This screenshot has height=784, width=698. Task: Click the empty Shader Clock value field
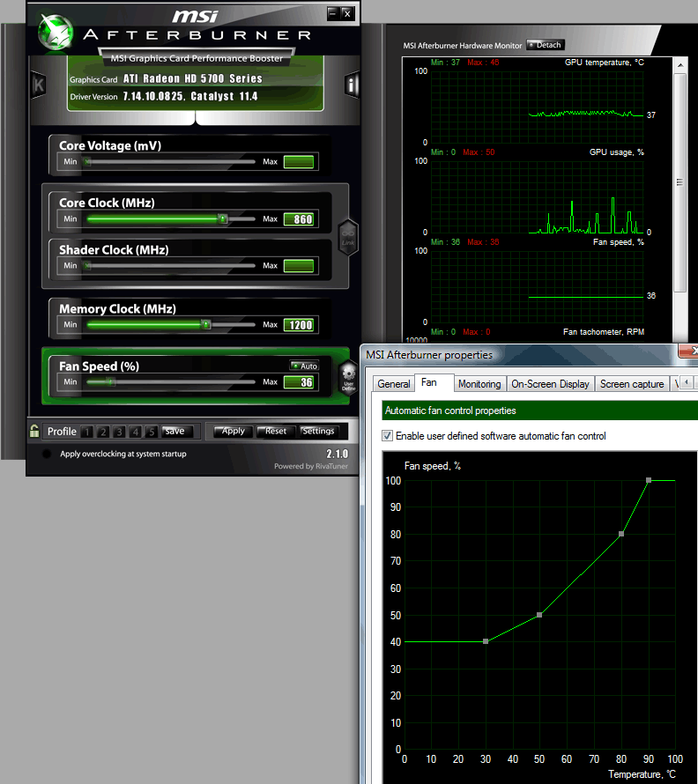[299, 266]
